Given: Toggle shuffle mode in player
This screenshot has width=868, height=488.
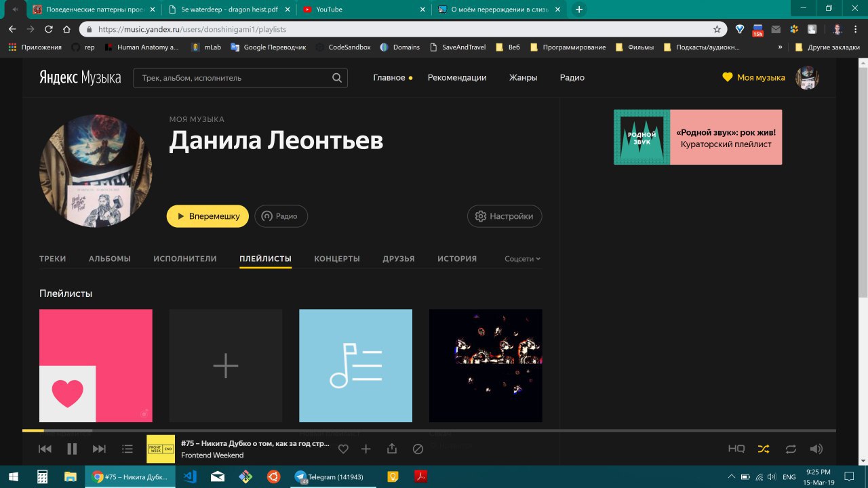Looking at the screenshot, I should tap(764, 449).
